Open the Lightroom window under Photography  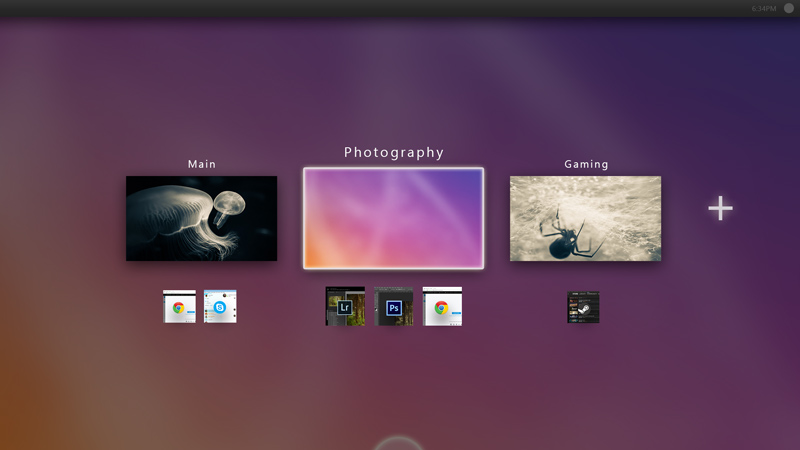coord(345,306)
